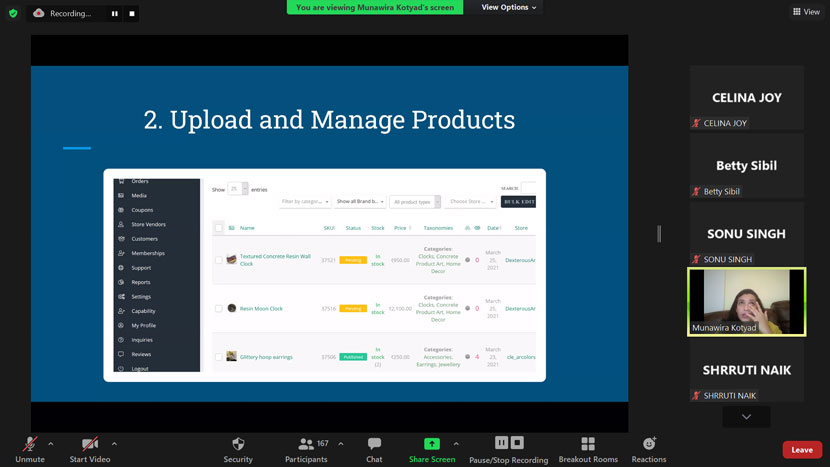The width and height of the screenshot is (830, 467).
Task: Click Support in the slide sidebar
Action: click(x=141, y=268)
